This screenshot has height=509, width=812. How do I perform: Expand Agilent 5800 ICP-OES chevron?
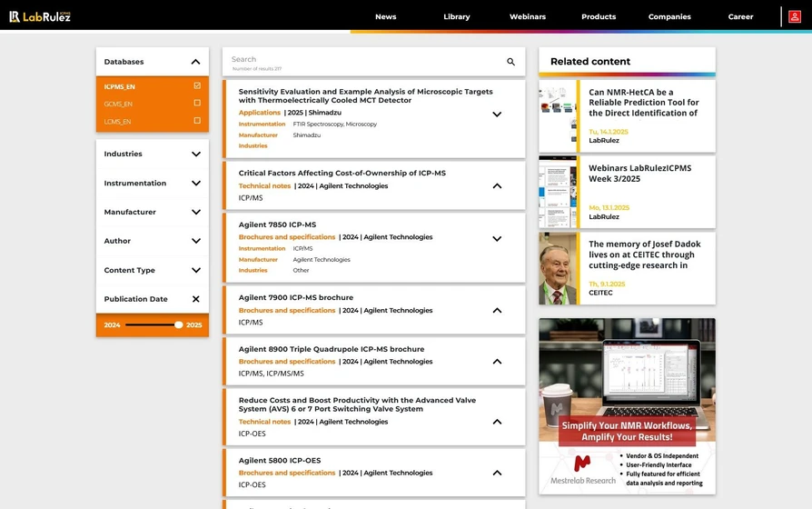pyautogui.click(x=497, y=473)
